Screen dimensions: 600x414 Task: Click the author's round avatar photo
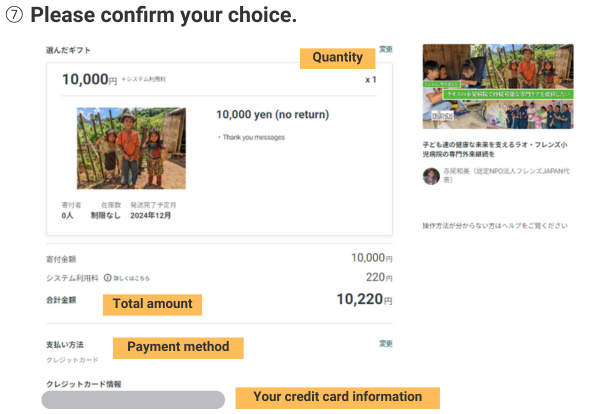coord(431,176)
